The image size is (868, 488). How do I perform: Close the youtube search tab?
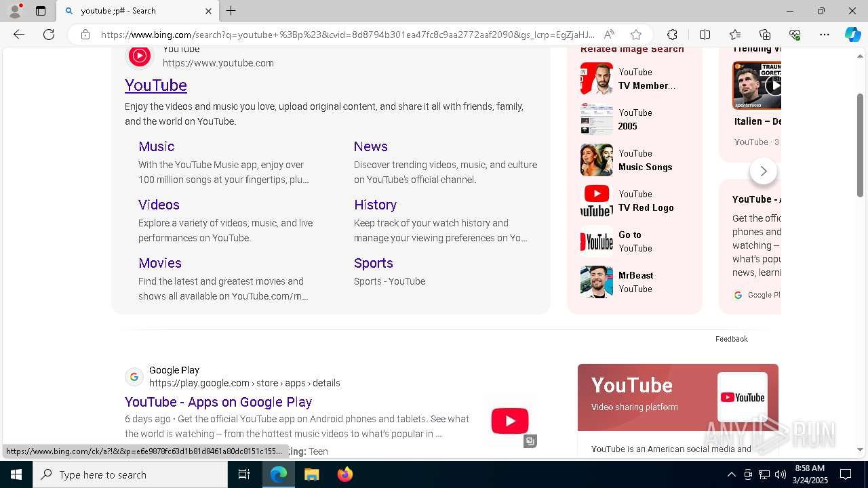pyautogui.click(x=208, y=11)
